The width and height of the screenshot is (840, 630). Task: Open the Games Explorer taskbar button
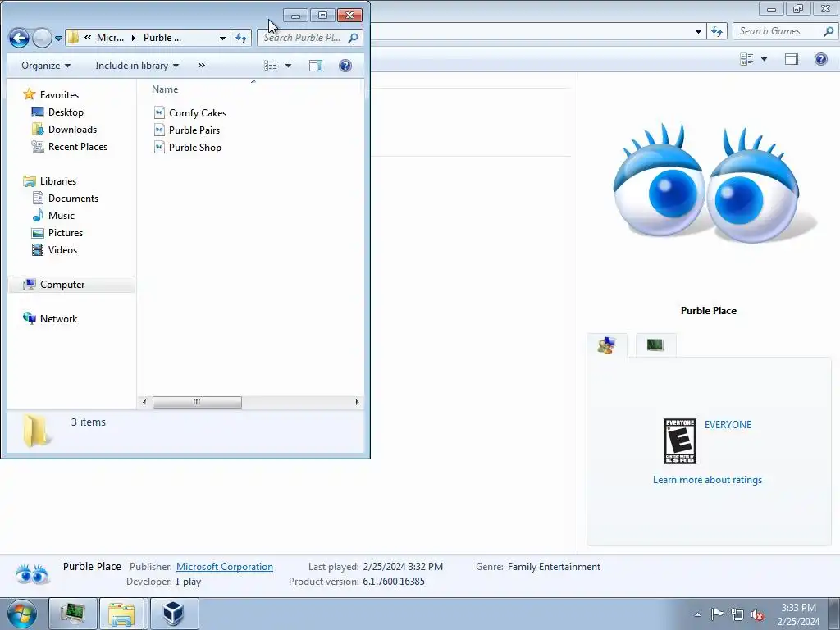[73, 614]
